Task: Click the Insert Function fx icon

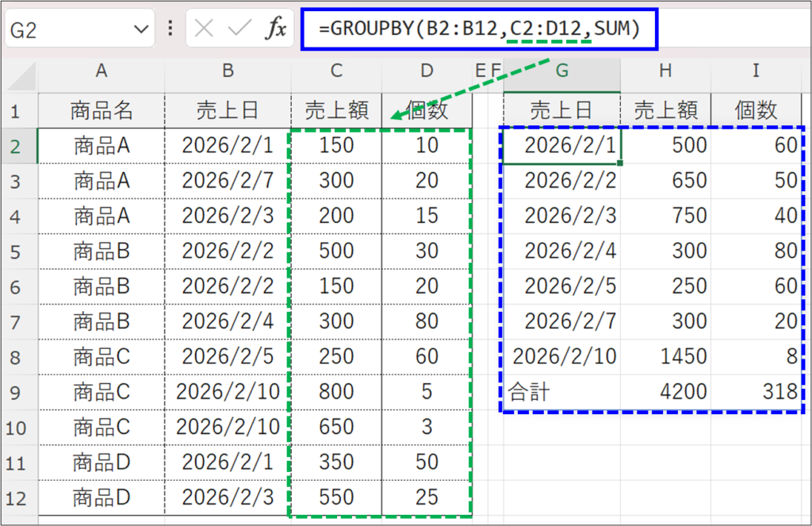Action: [x=275, y=29]
